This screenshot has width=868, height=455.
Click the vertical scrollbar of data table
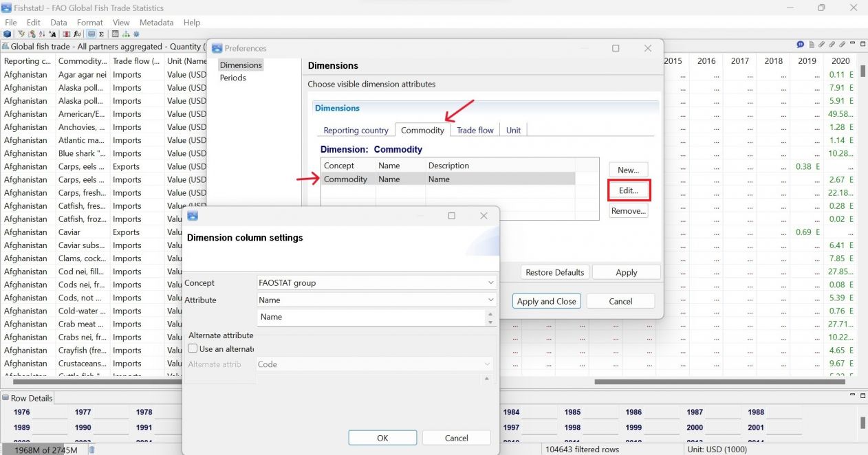(x=862, y=71)
